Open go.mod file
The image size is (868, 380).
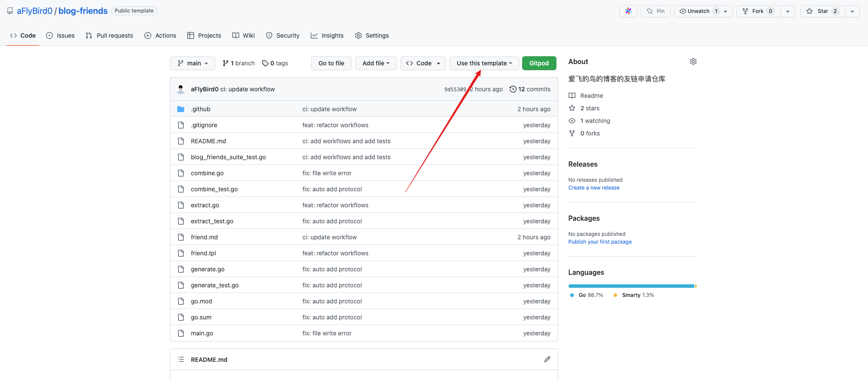(202, 301)
